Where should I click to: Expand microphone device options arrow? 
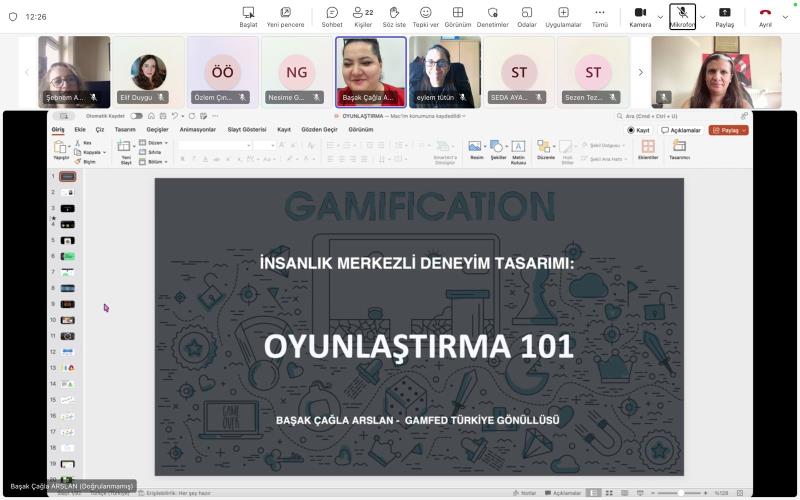(702, 16)
